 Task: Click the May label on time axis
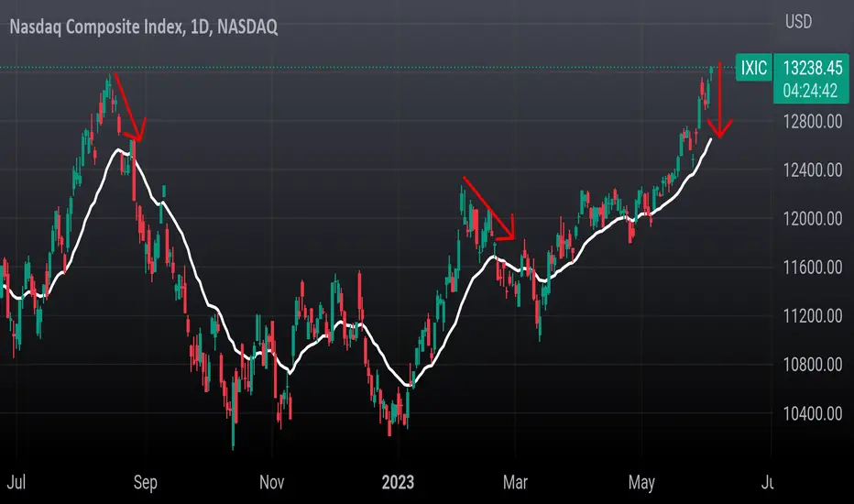click(641, 483)
